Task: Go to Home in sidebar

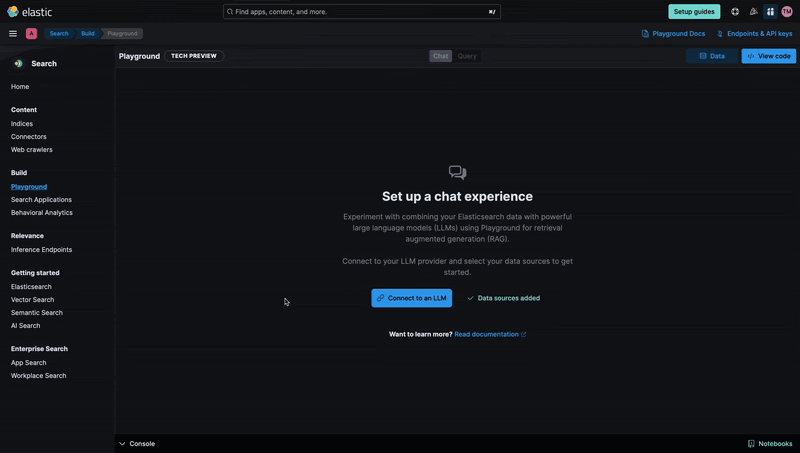Action: [20, 87]
